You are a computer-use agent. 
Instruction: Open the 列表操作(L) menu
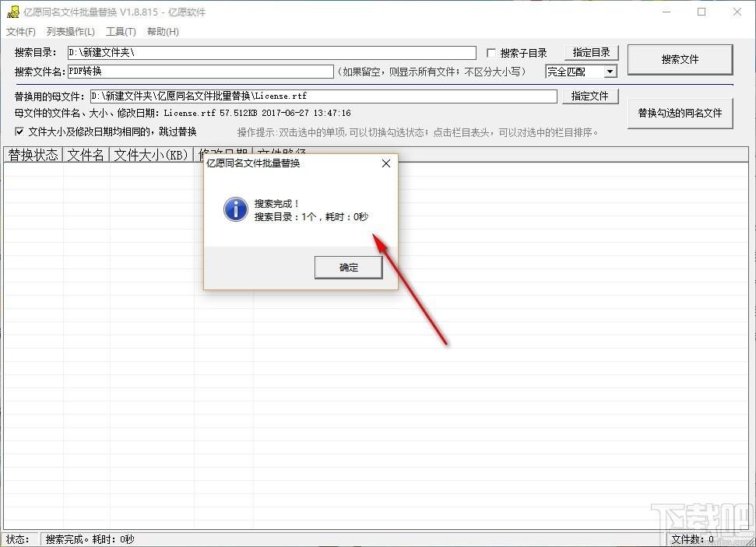70,32
